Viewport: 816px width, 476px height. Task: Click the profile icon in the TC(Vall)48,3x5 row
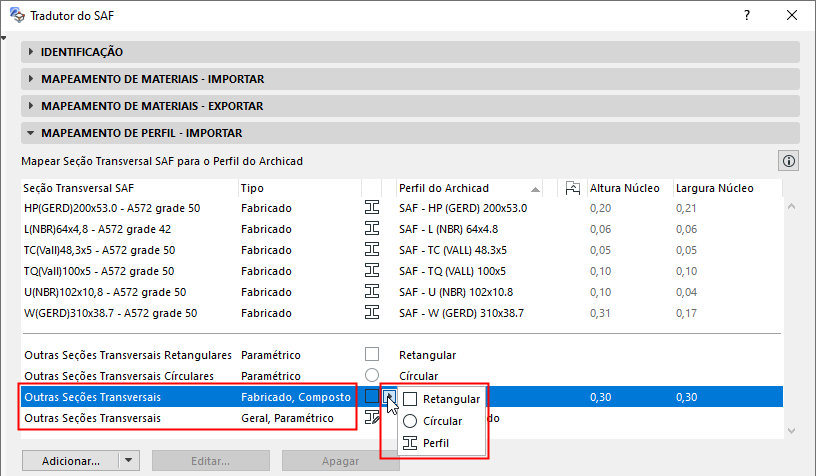(x=372, y=250)
